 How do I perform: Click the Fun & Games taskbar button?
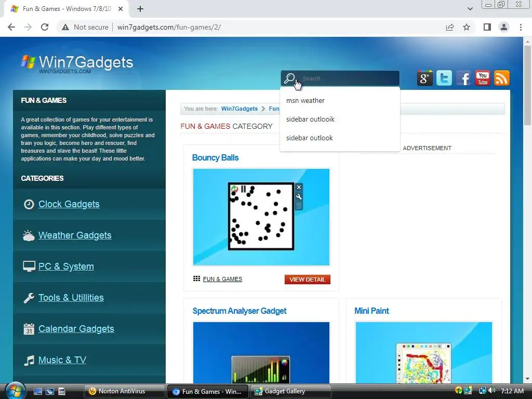pos(208,391)
